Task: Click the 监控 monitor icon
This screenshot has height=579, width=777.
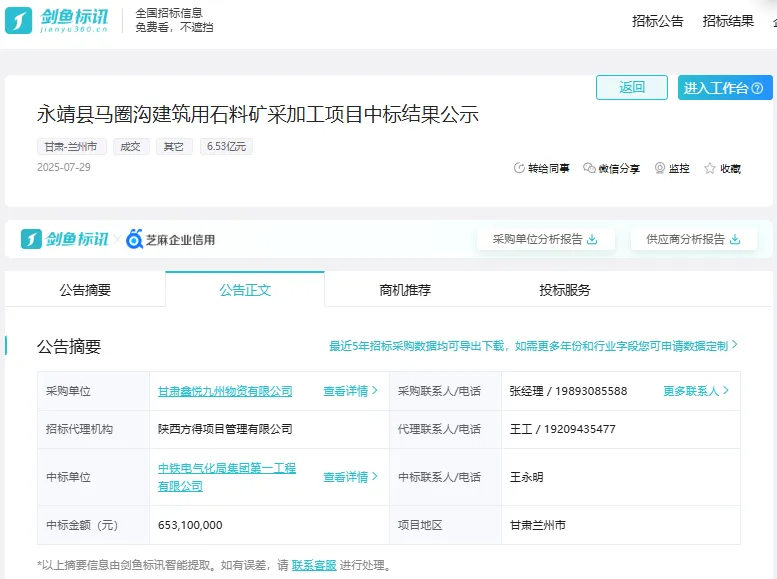Action: [x=660, y=169]
